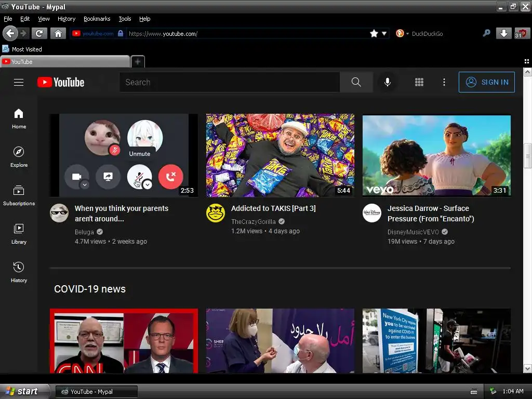Click the taskbar keyboard icon
The image size is (532, 399).
click(x=474, y=392)
